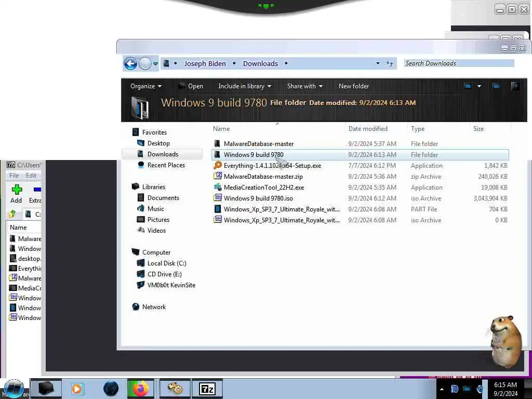Image resolution: width=532 pixels, height=399 pixels.
Task: Click the MalwareDatabase-master.zip file icon
Action: point(218,176)
